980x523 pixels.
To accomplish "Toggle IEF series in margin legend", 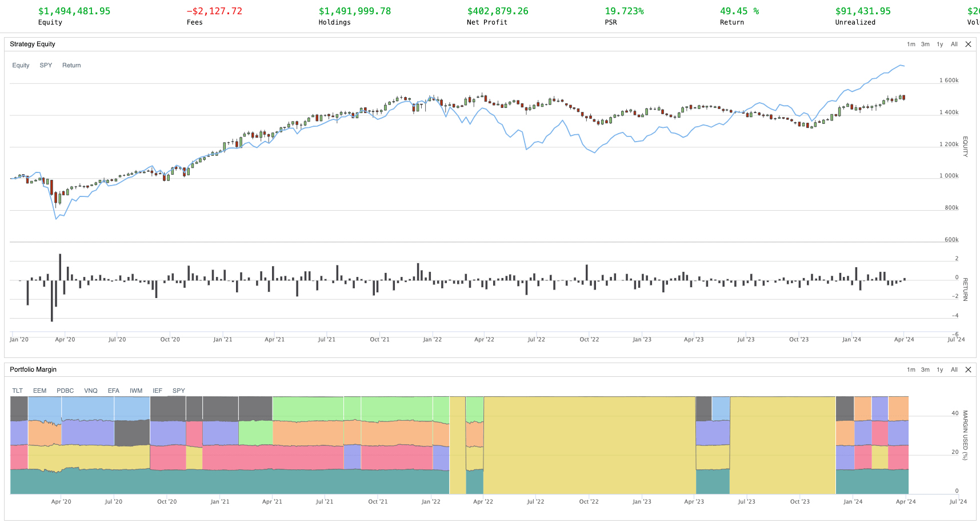I will [x=158, y=391].
